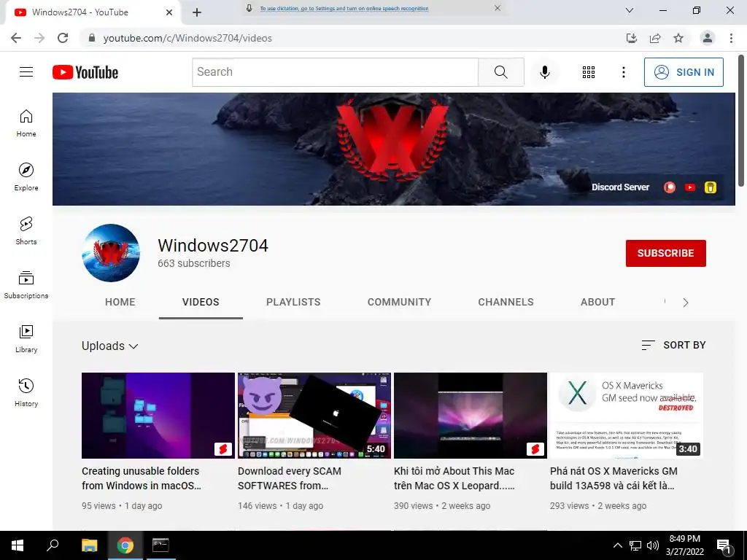Open the 5:40 scam softwares thumbnail
Image resolution: width=747 pixels, height=560 pixels.
(x=314, y=415)
